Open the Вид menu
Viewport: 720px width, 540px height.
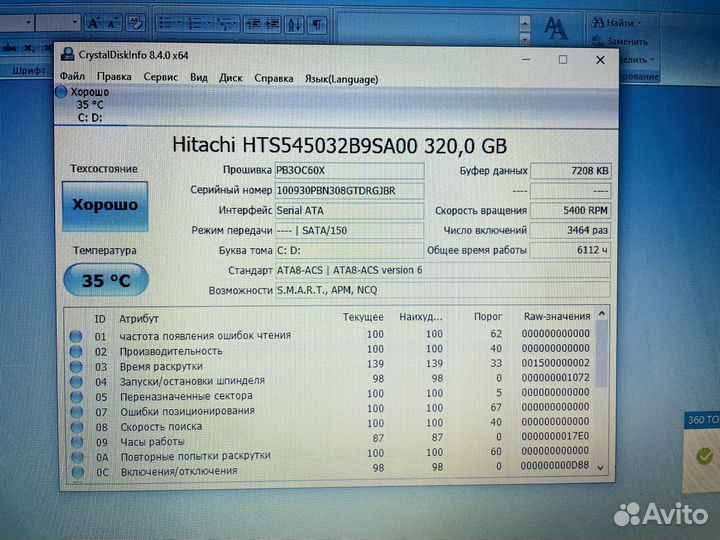pos(199,78)
